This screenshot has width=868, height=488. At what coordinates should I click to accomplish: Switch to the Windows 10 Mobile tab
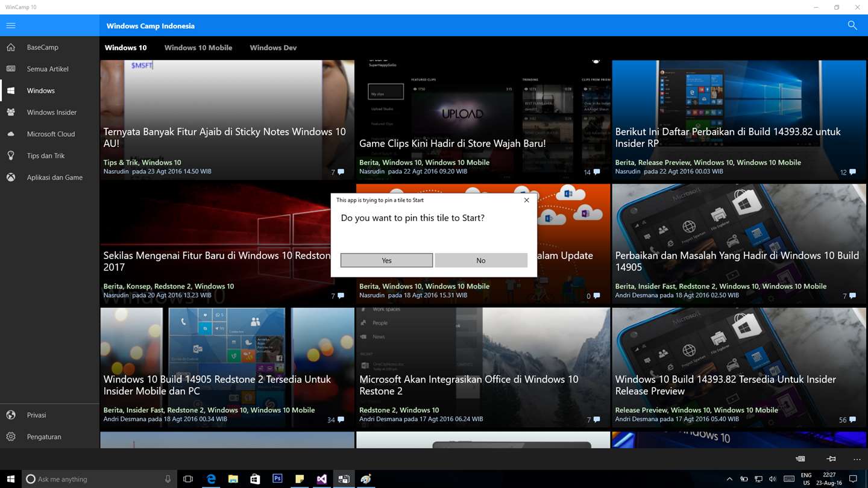click(x=198, y=48)
